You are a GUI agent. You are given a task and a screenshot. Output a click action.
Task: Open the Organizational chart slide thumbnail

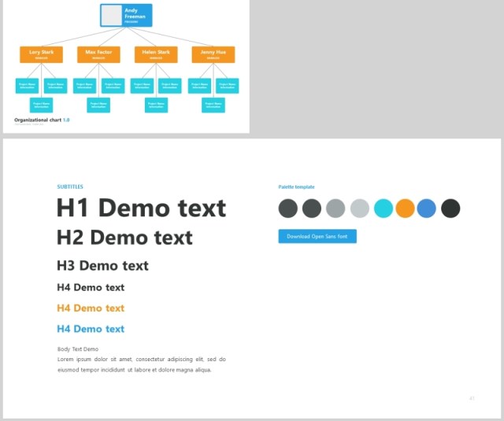coord(126,66)
